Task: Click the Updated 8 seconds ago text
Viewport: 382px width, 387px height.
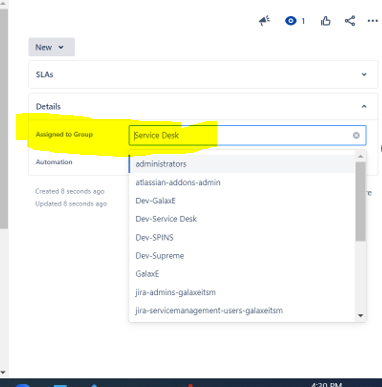Action: tap(71, 204)
